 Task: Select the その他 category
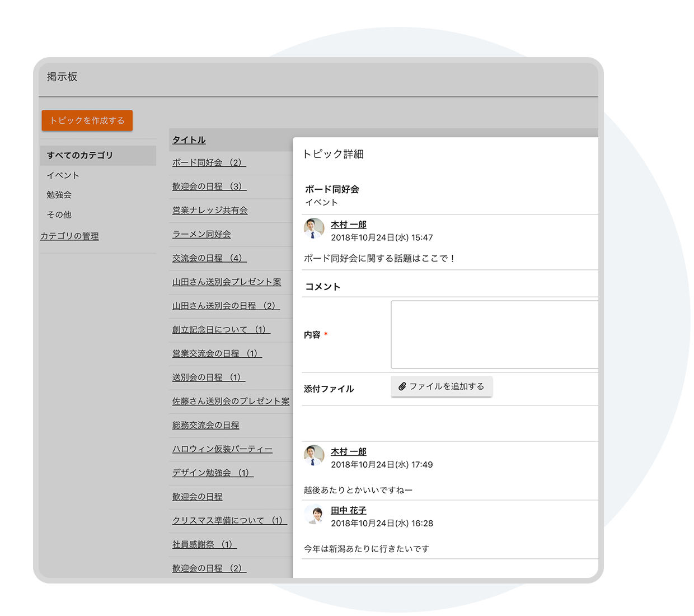pyautogui.click(x=59, y=214)
